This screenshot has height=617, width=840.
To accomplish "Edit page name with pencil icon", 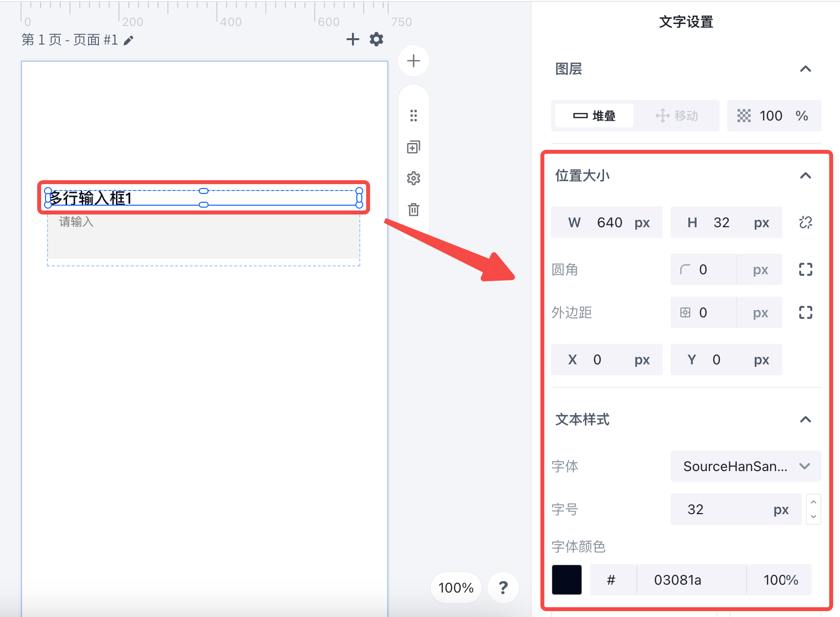I will 128,40.
